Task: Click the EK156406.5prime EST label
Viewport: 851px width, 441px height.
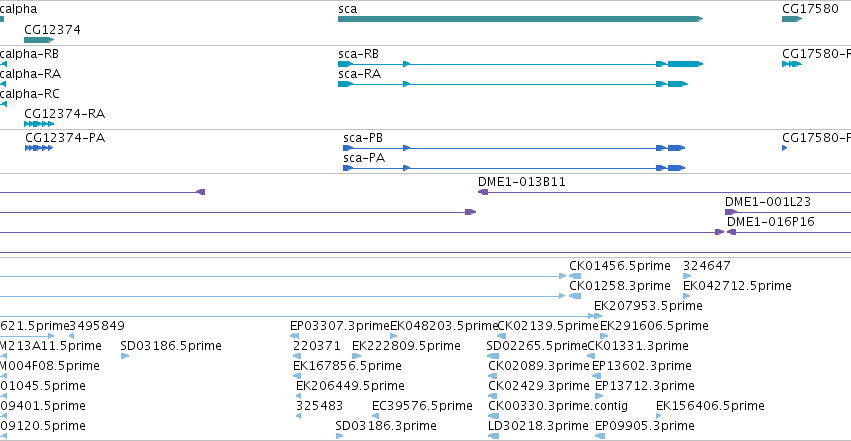Action: pyautogui.click(x=710, y=406)
